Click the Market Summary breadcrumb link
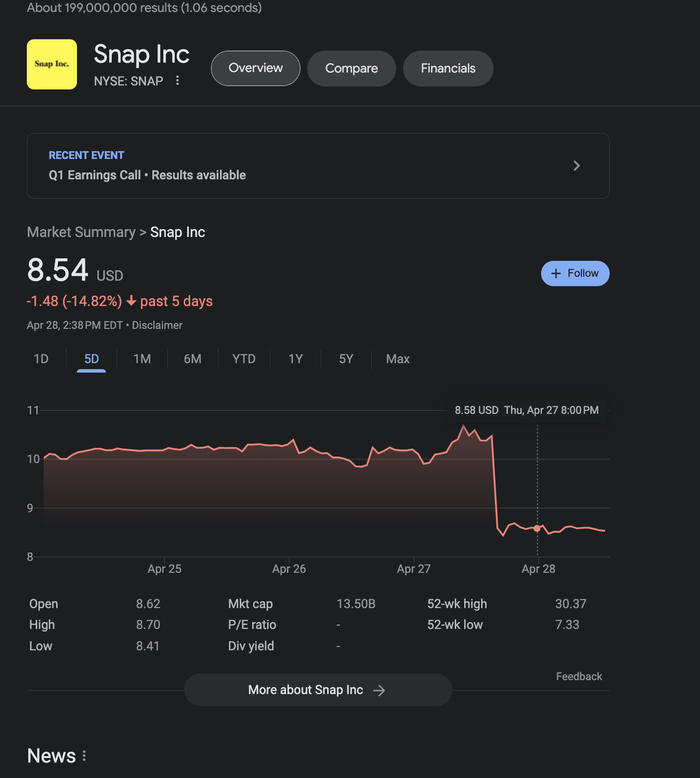The width and height of the screenshot is (700, 778). [x=81, y=232]
